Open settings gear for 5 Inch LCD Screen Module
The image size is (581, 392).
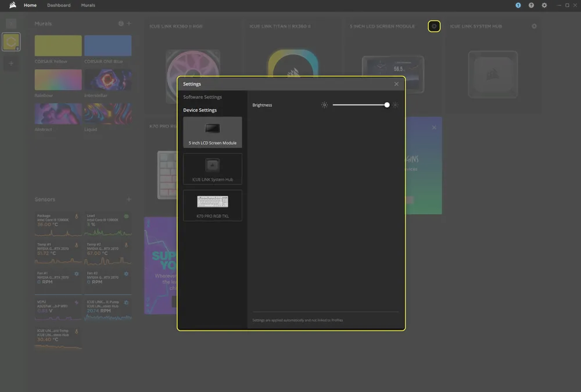pyautogui.click(x=434, y=26)
